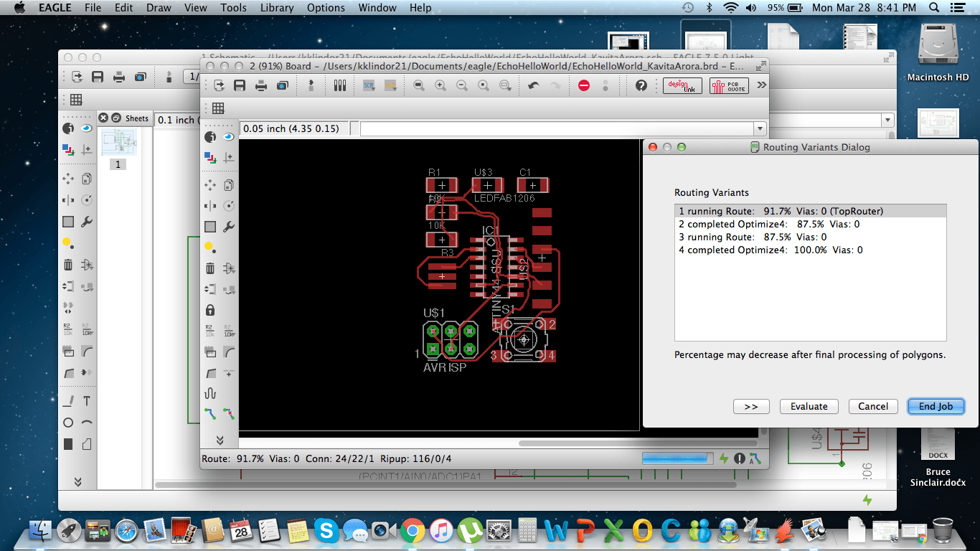Run a script with the SCR icon
Image resolution: width=980 pixels, height=551 pixels.
(369, 85)
